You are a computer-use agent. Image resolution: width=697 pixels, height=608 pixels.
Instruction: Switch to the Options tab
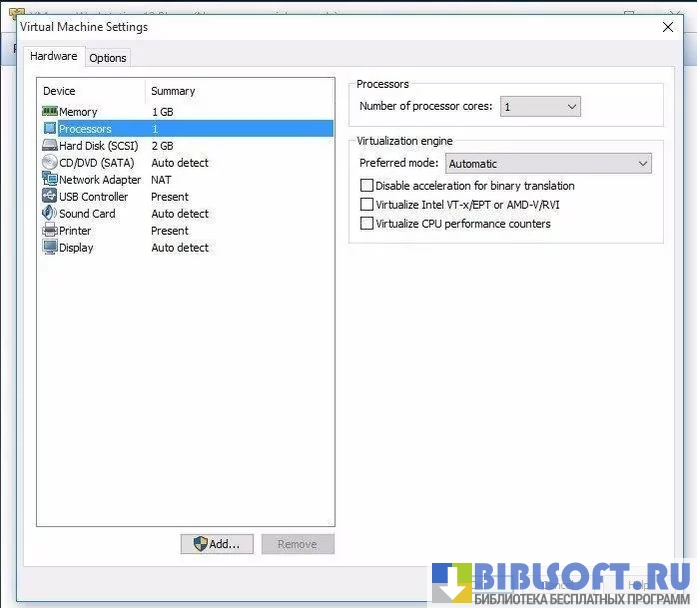[x=108, y=58]
